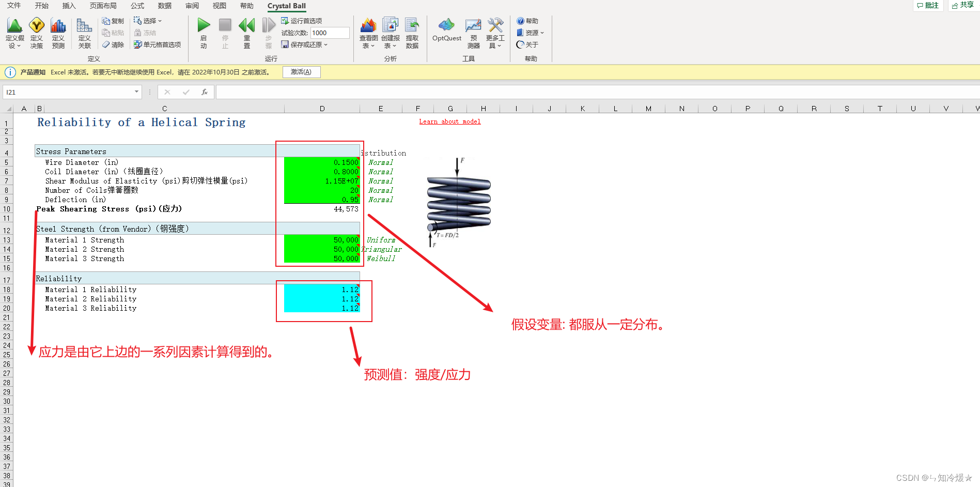Switch to the Data (数据) tab

click(x=165, y=6)
